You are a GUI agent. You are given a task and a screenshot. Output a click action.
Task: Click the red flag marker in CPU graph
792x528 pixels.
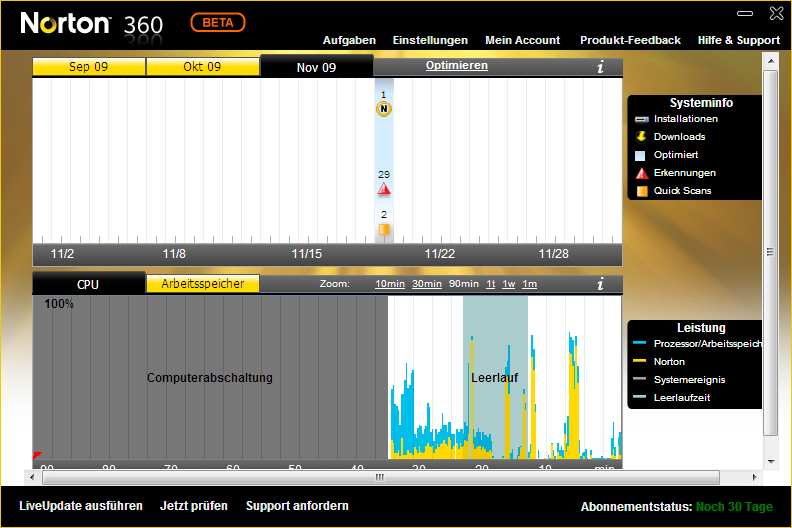37,455
